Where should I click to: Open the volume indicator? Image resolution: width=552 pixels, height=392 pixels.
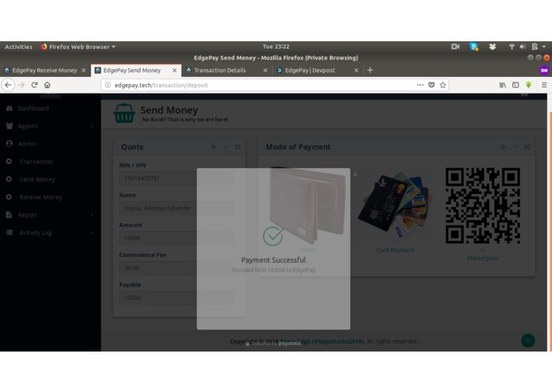pos(523,47)
